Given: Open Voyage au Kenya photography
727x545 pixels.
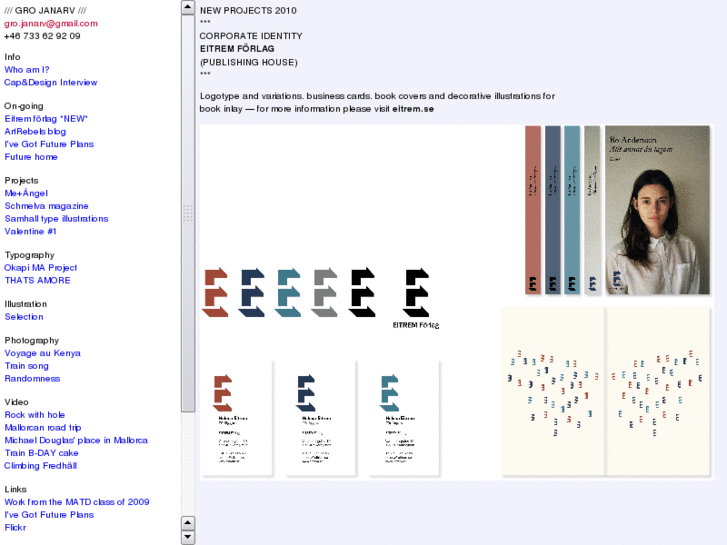Looking at the screenshot, I should pos(43,353).
